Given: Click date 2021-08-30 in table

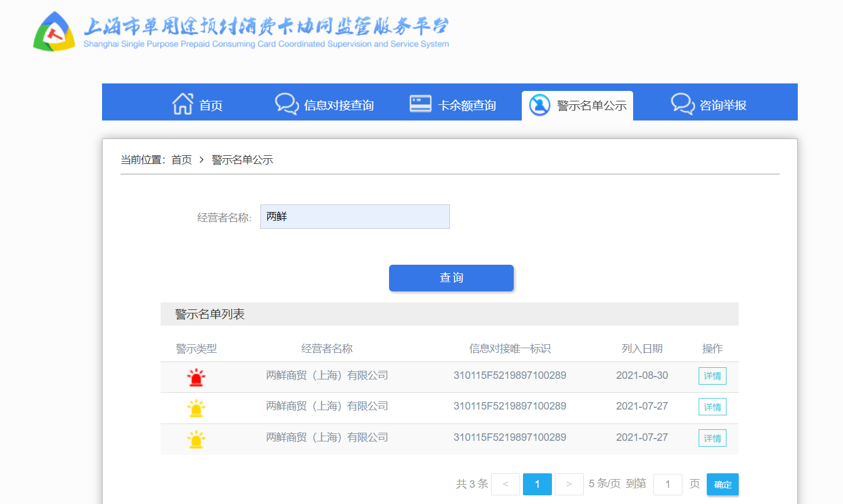Looking at the screenshot, I should coord(642,375).
